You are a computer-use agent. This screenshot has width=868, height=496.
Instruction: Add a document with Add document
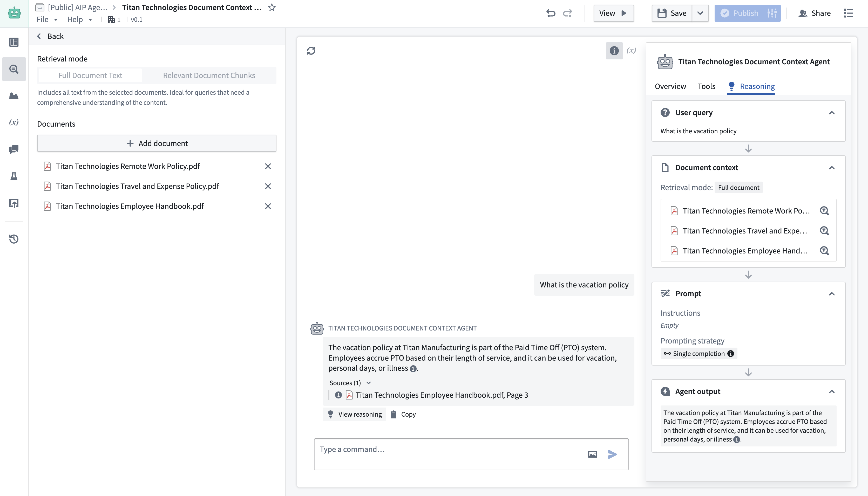(157, 143)
